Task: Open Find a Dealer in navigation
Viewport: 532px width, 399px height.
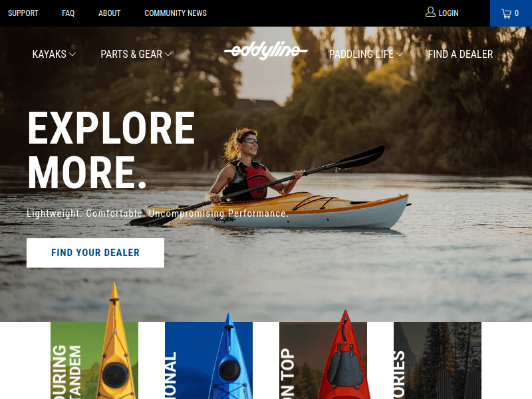Action: 460,54
